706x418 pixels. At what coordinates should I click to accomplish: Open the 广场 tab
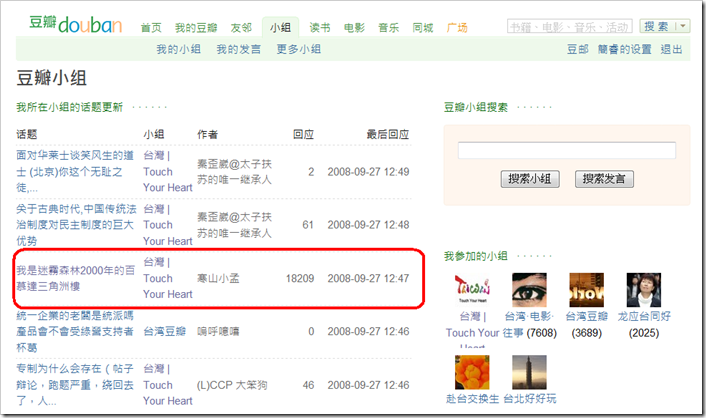457,28
